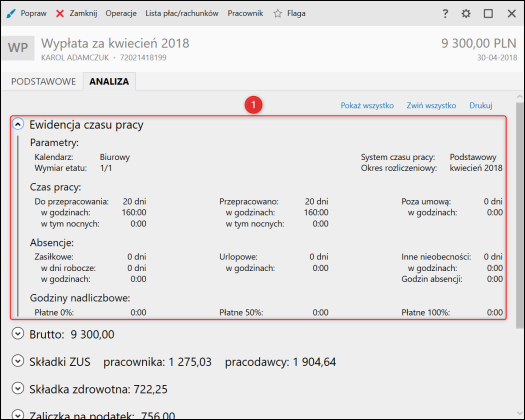The image size is (525, 420).
Task: Open the Lista płac/rachunków menu
Action: (x=182, y=14)
